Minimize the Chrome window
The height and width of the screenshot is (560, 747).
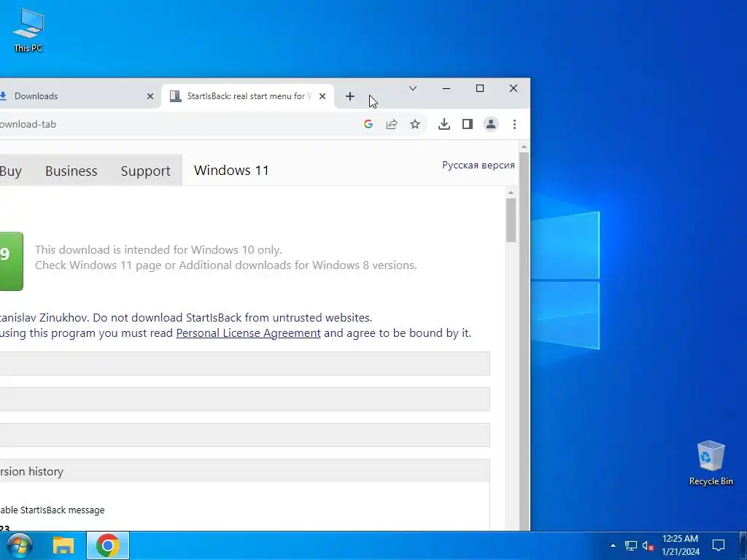point(446,88)
